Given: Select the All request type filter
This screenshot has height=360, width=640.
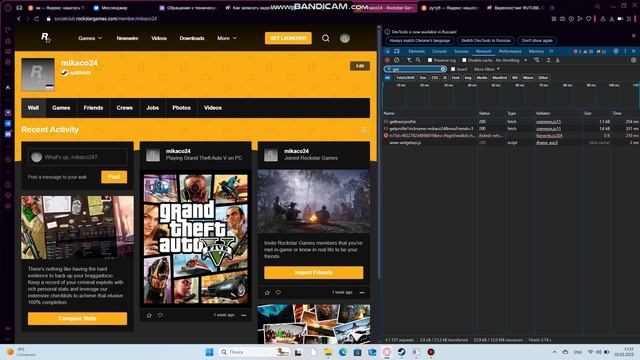Looking at the screenshot, I should (x=388, y=78).
